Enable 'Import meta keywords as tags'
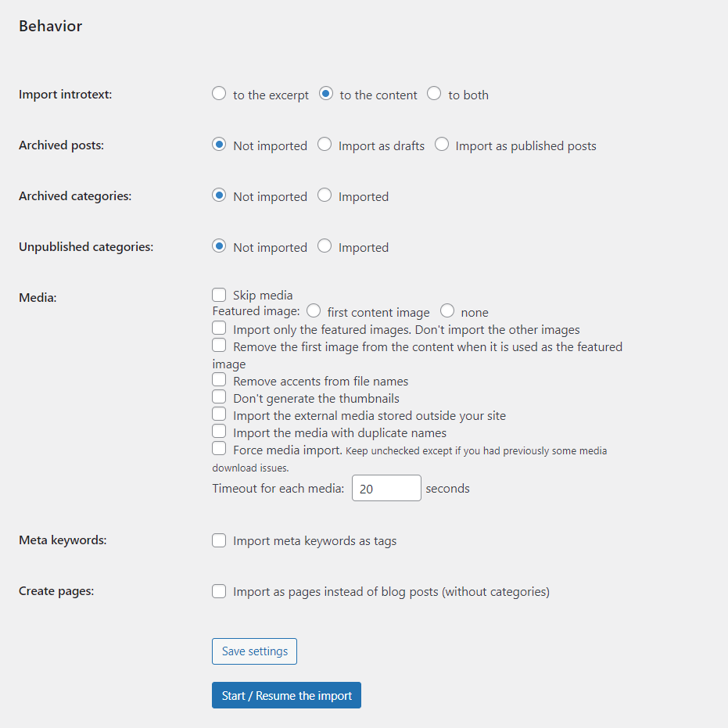Viewport: 728px width, 728px height. coord(219,540)
